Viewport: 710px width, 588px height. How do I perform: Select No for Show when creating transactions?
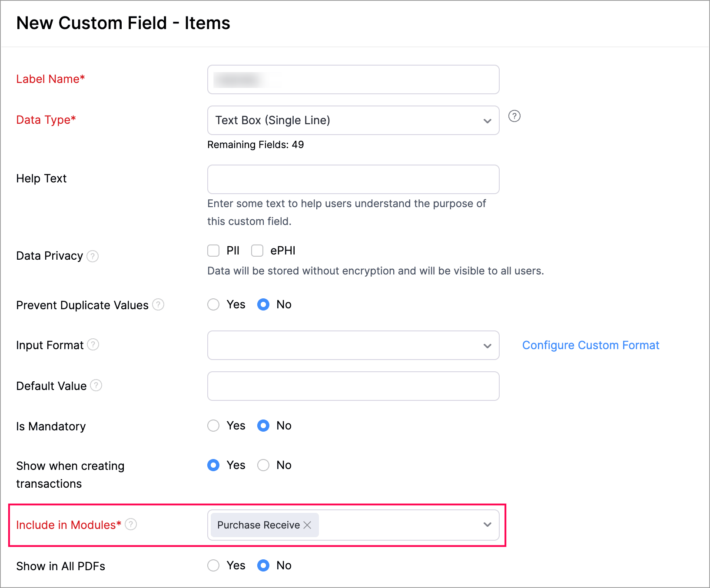[263, 465]
